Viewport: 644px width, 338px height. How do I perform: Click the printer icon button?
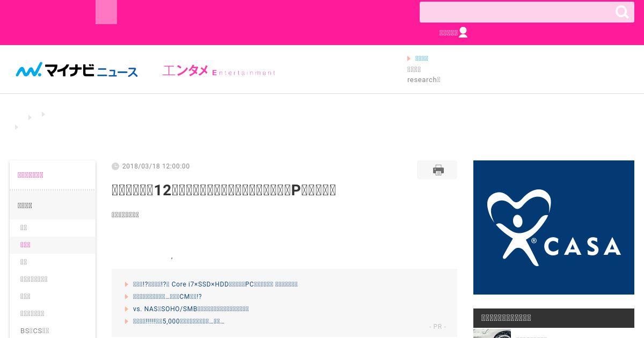(x=437, y=170)
